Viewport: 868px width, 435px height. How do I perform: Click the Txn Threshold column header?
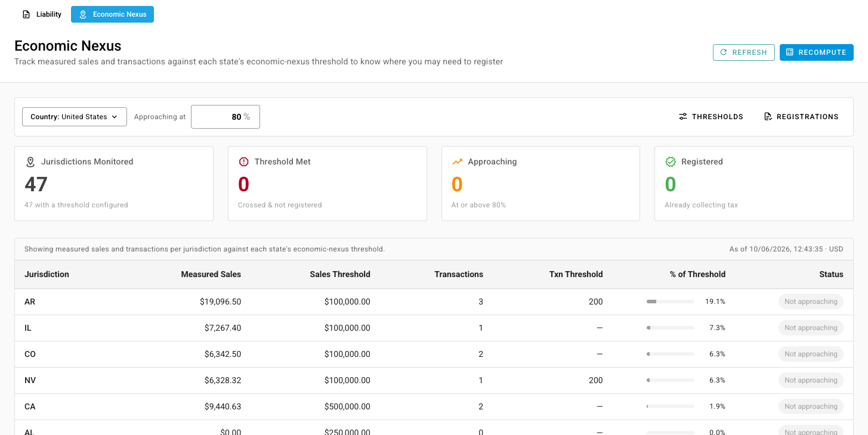[x=576, y=275]
